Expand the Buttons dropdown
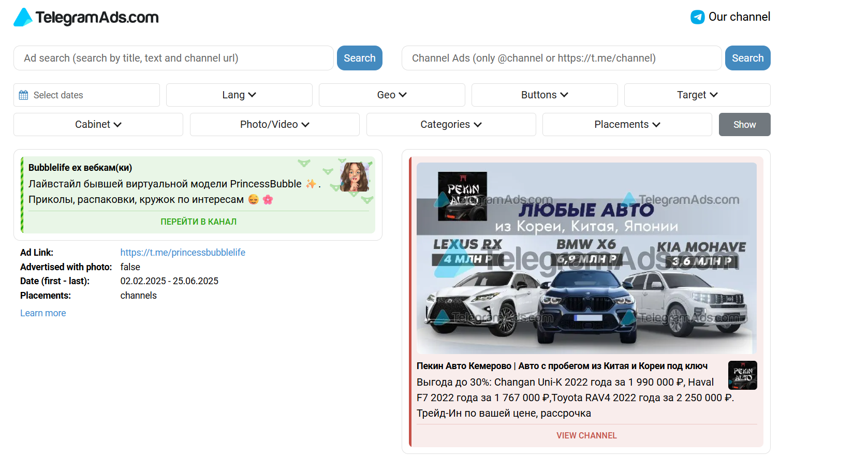 545,95
